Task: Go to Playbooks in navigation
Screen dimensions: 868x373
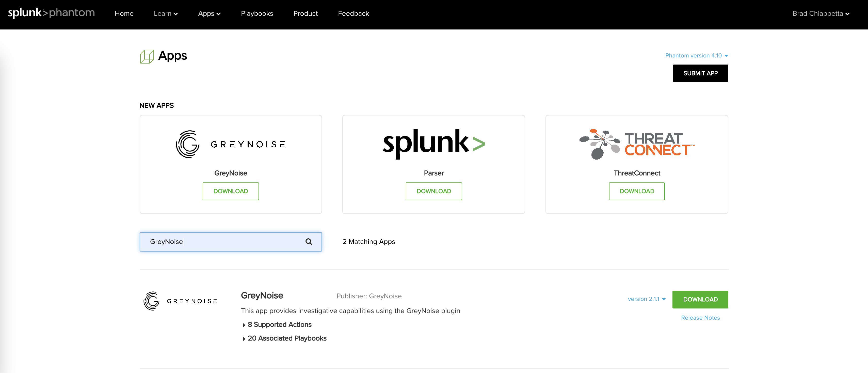Action: pyautogui.click(x=257, y=13)
